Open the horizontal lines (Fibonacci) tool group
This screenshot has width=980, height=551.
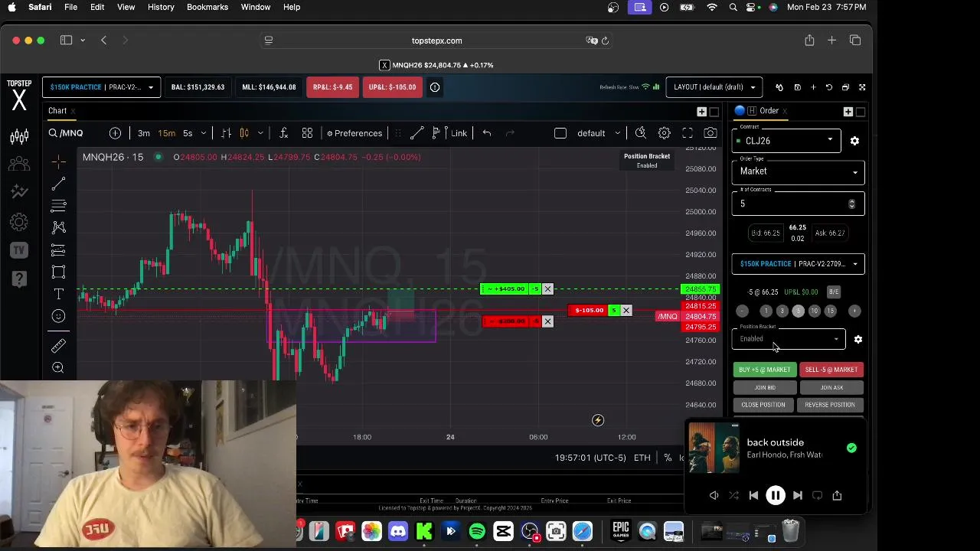[x=58, y=206]
